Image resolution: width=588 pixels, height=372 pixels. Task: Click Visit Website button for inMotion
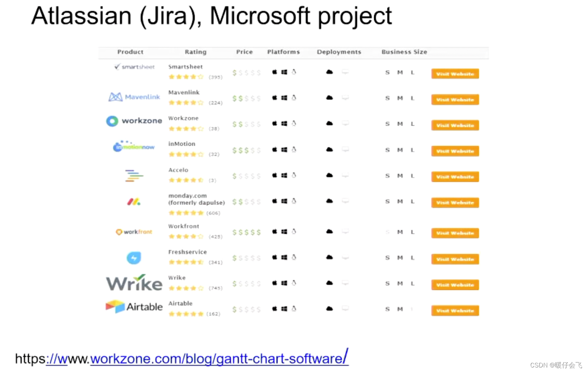(455, 151)
